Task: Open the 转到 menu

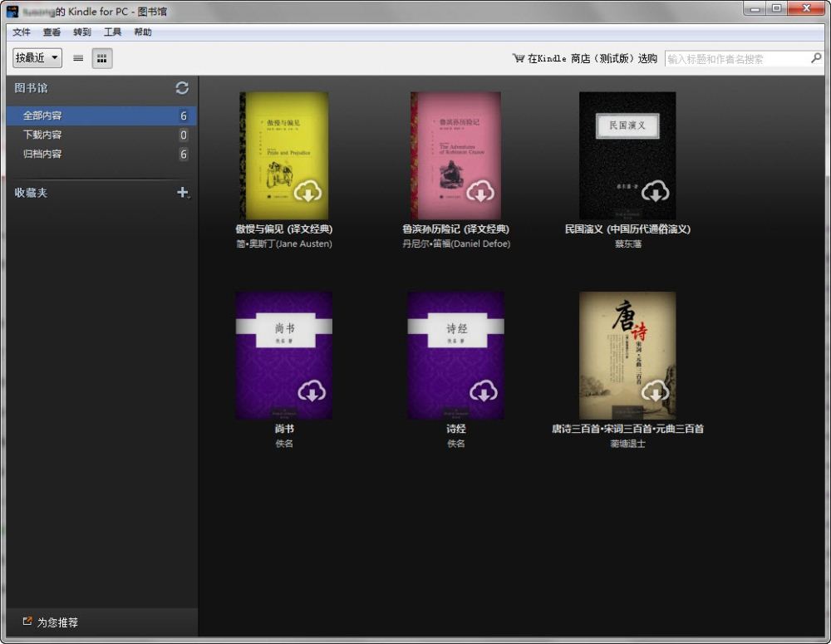Action: (x=82, y=32)
